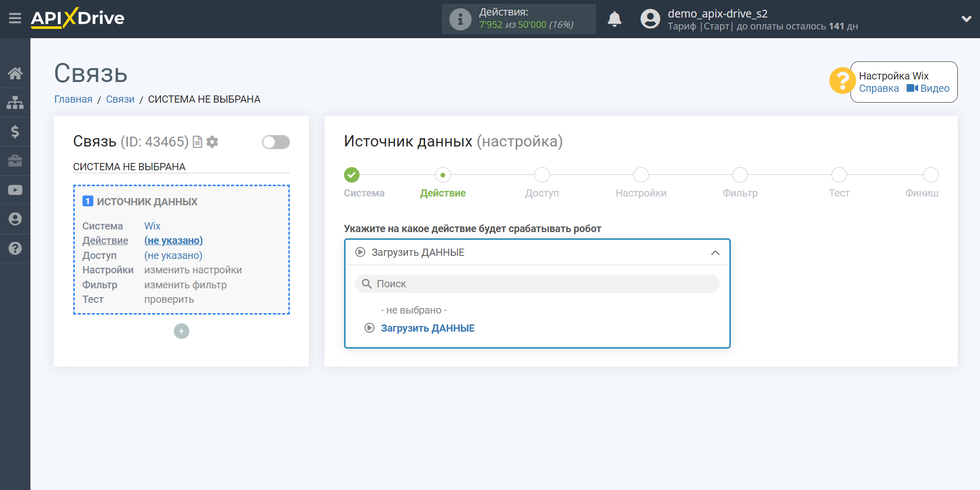Expand the account menu chevron

[x=966, y=19]
